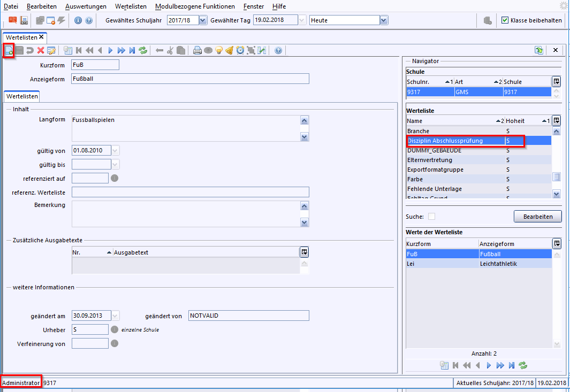Close the Wertelisten tab with its X
This screenshot has width=570, height=392.
coord(41,37)
